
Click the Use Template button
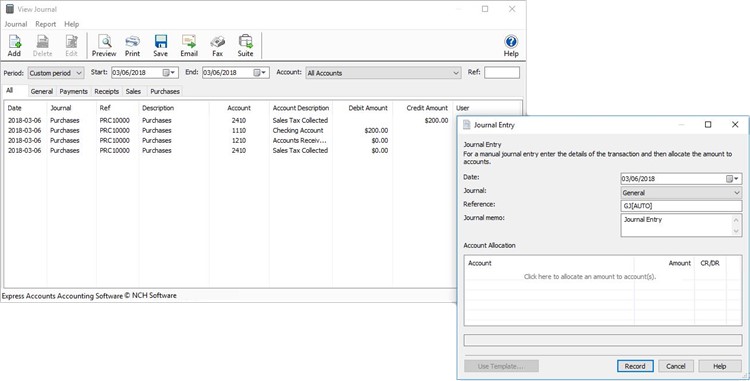pyautogui.click(x=501, y=366)
